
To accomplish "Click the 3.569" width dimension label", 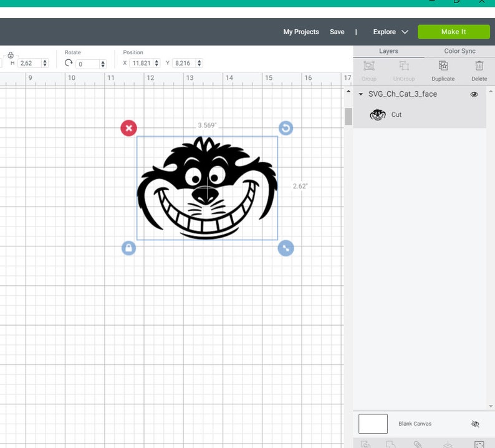I will point(207,125).
